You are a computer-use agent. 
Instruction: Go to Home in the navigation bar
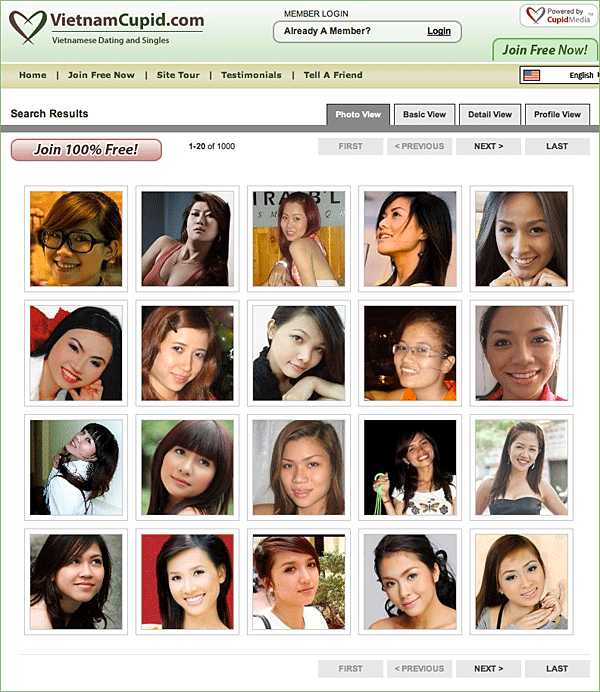33,75
